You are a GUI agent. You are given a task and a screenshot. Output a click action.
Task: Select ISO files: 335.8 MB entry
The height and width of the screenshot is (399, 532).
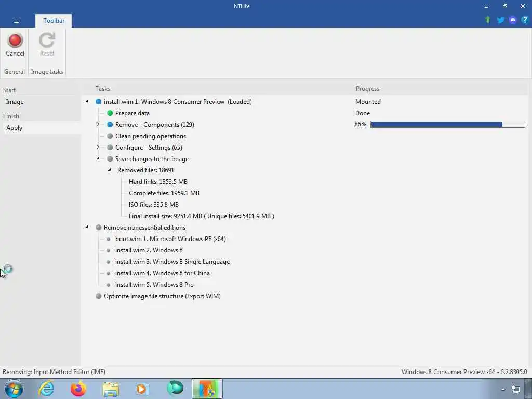click(x=154, y=205)
